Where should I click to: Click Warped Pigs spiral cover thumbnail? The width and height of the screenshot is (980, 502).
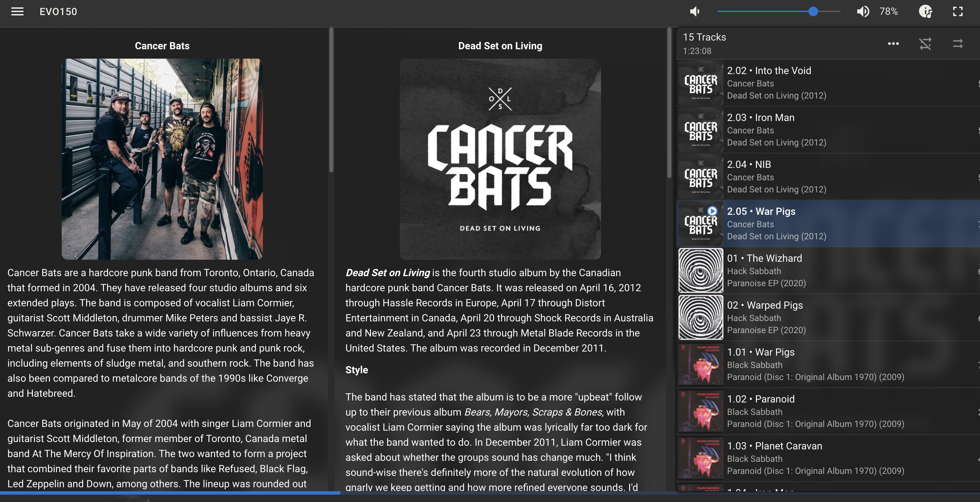701,318
